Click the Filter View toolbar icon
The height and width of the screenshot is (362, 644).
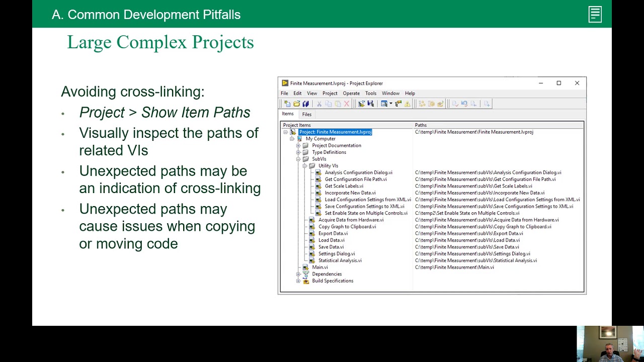(x=384, y=104)
